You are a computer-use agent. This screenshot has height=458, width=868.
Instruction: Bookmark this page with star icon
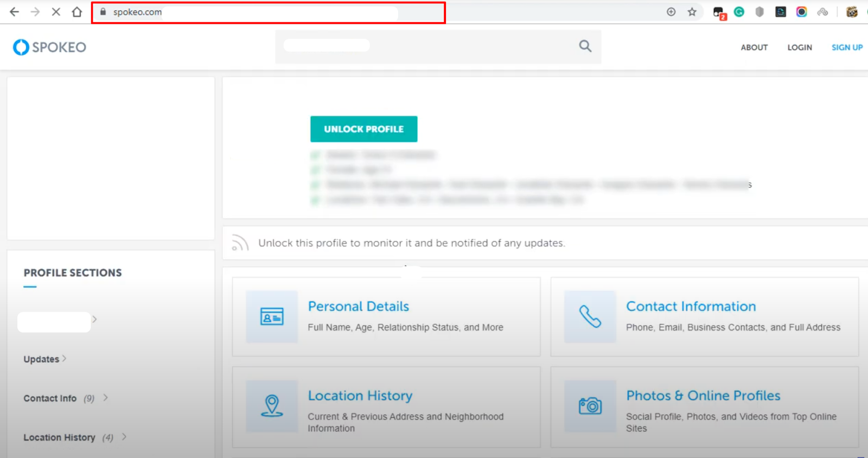[x=692, y=12]
